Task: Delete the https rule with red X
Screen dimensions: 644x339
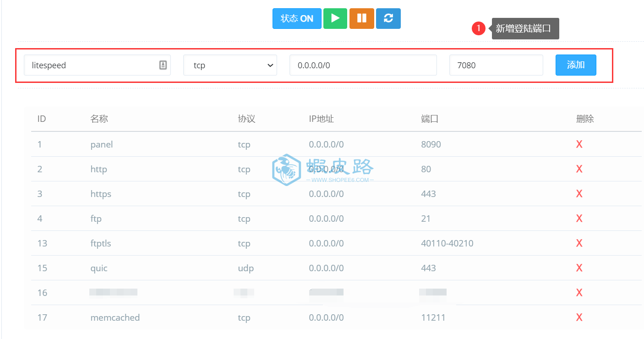Action: pos(579,194)
